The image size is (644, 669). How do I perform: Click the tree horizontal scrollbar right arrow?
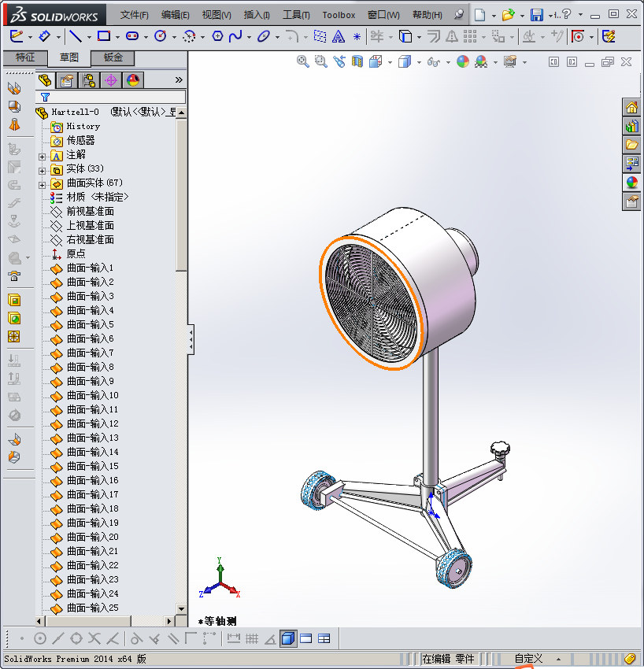click(169, 621)
